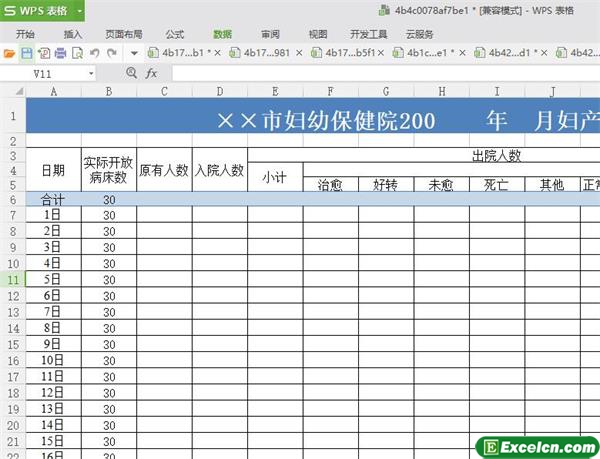Select column H header
The height and width of the screenshot is (459, 600).
(442, 91)
